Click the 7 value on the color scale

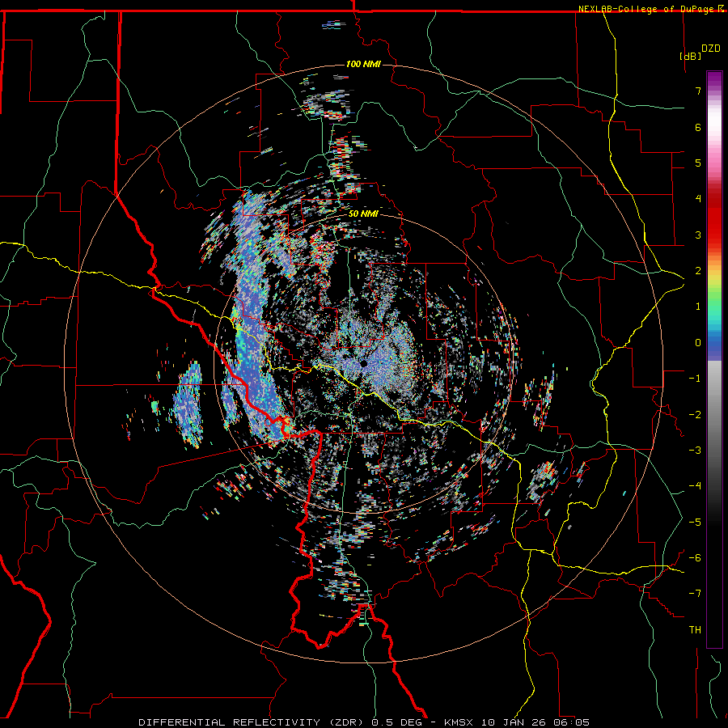coord(698,91)
